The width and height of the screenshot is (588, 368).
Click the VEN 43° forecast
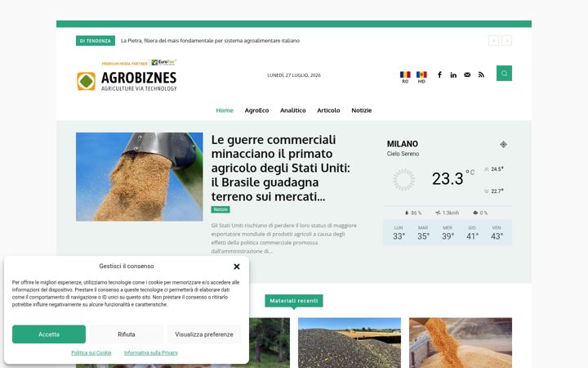click(497, 233)
